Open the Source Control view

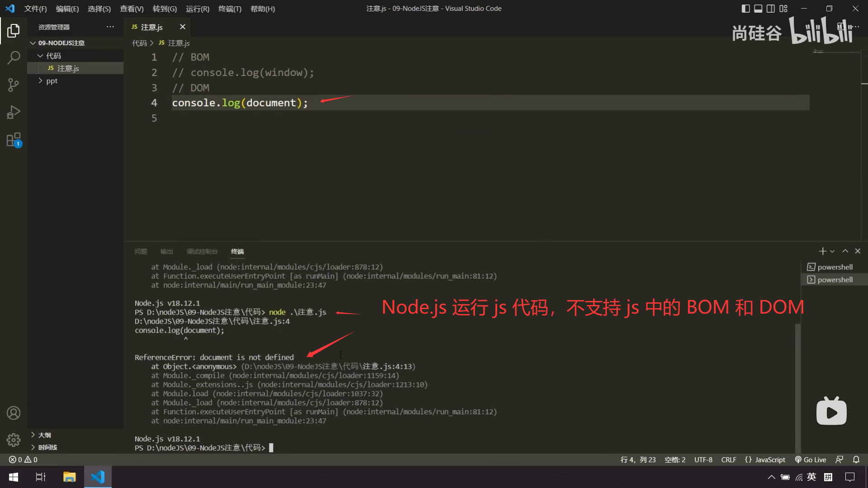(14, 85)
